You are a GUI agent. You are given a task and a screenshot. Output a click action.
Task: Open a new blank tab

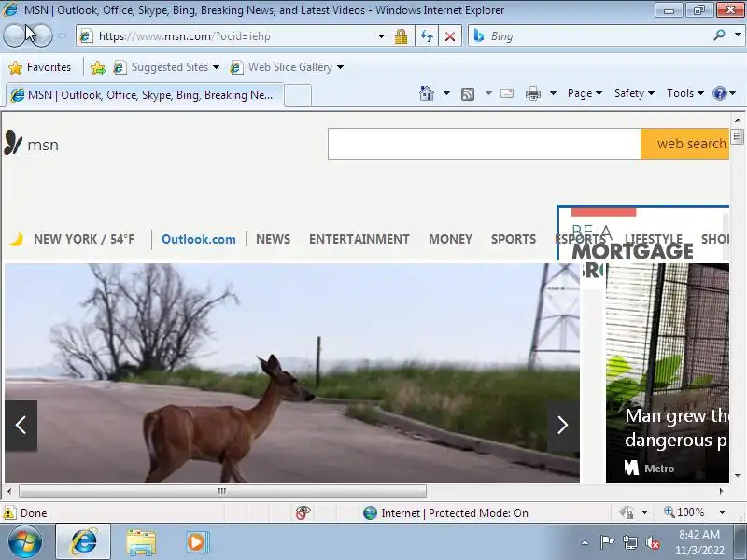click(298, 96)
